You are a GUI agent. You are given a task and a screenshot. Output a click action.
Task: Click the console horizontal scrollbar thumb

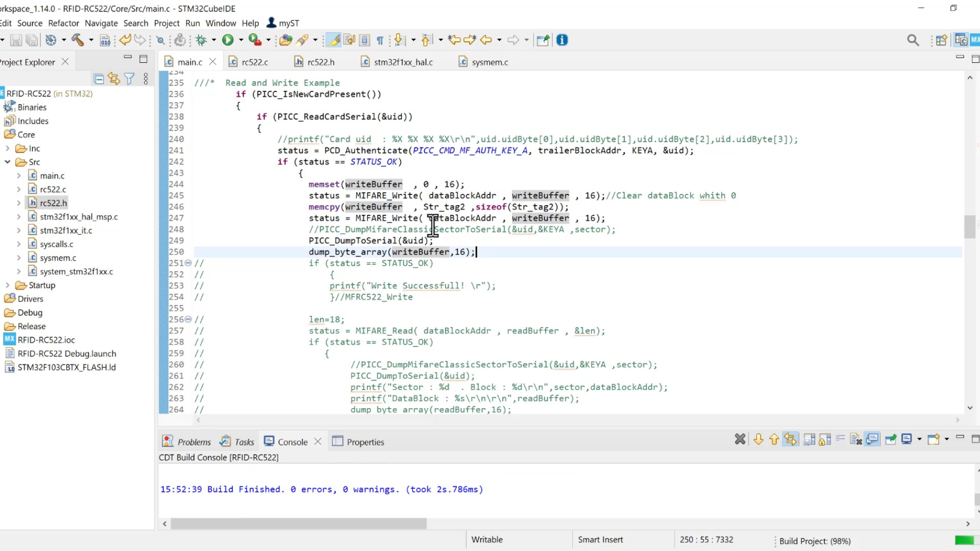(x=298, y=524)
